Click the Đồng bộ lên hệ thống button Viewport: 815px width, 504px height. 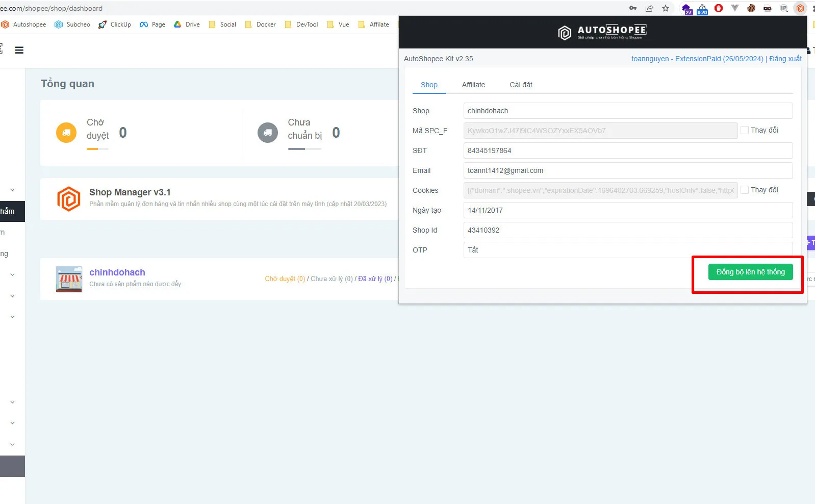[x=751, y=272]
